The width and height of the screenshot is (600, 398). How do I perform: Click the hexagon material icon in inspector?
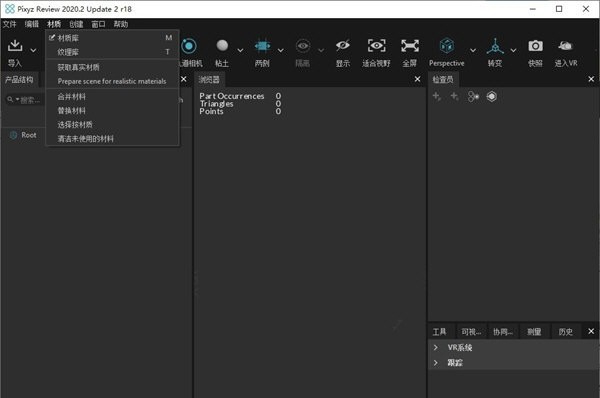(x=492, y=96)
